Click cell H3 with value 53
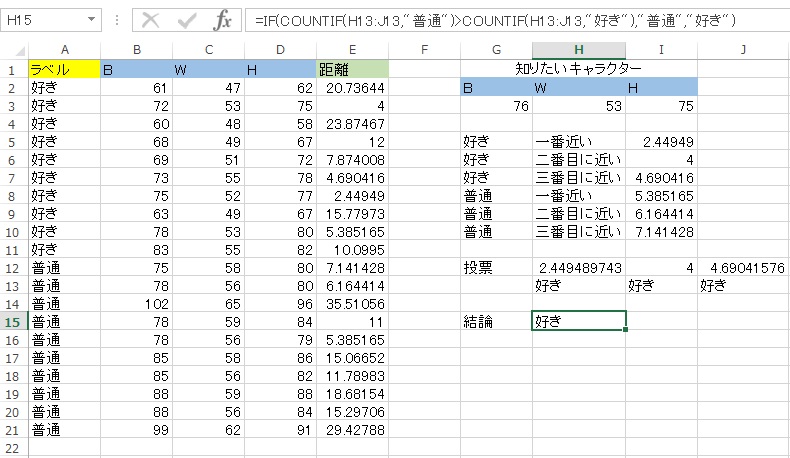This screenshot has width=790, height=458. 579,106
